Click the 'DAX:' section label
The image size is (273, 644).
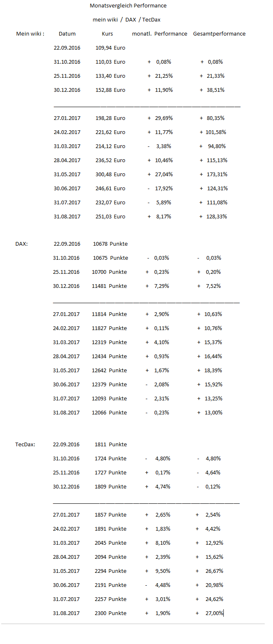22,244
